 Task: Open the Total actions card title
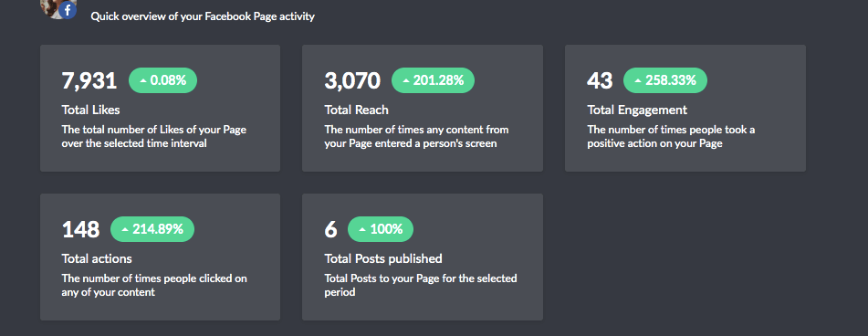(97, 258)
